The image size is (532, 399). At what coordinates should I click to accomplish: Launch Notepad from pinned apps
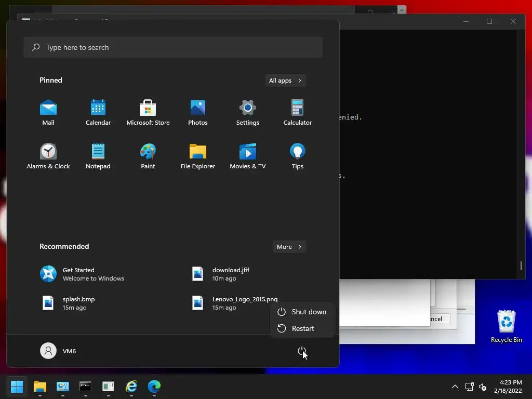[98, 156]
